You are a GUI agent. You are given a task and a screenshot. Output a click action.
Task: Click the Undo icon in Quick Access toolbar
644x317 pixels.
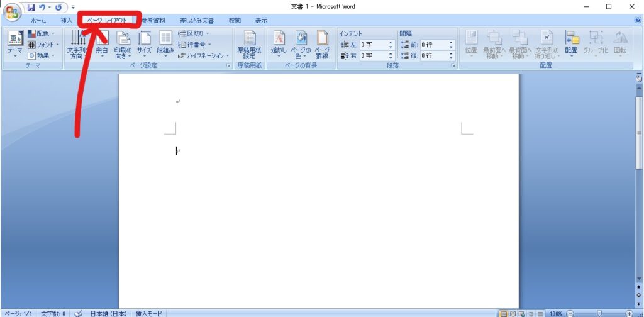click(42, 7)
